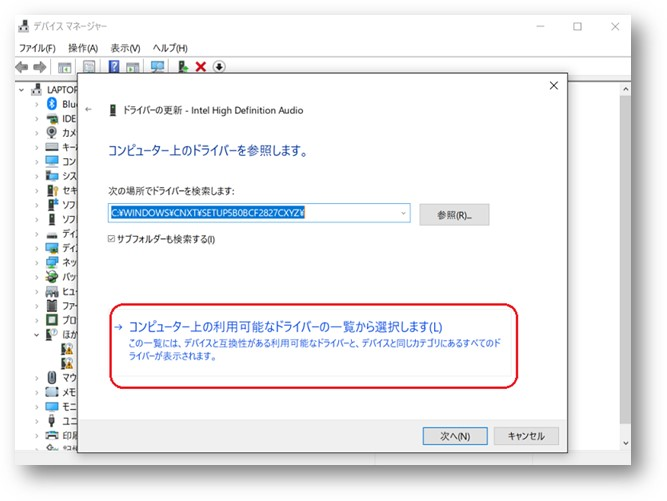
Task: Maximize the Device Manager window
Action: (x=577, y=26)
